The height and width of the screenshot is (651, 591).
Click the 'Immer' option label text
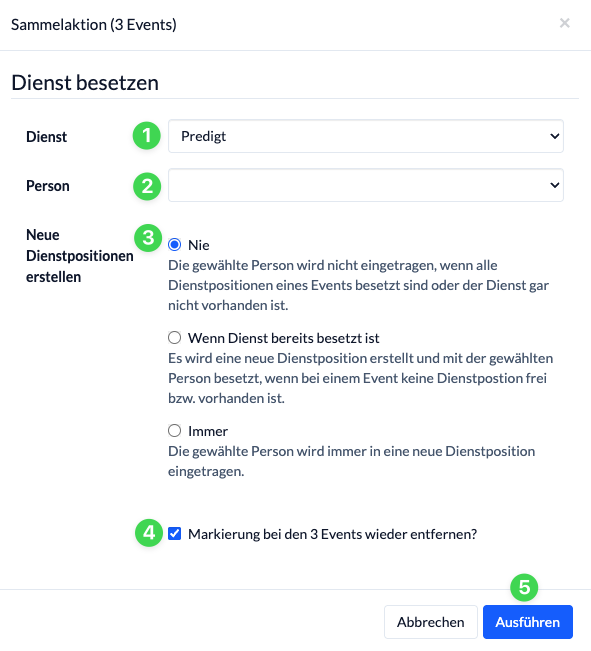coord(208,431)
